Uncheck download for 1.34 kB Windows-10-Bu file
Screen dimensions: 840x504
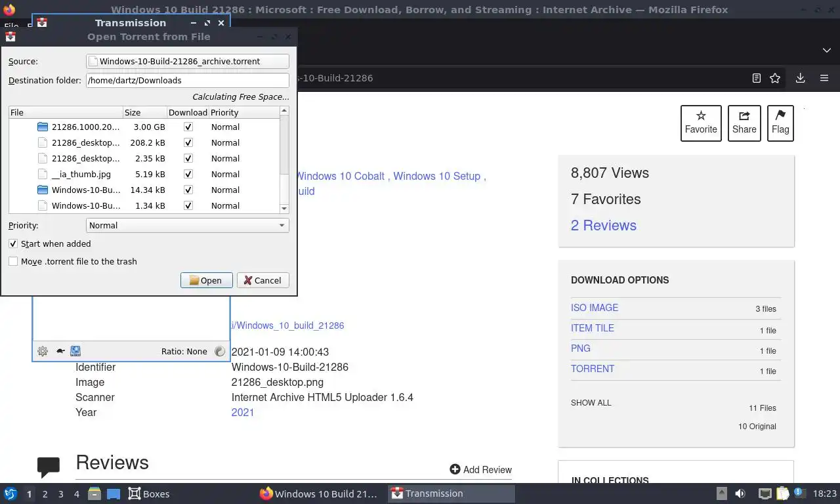click(x=188, y=205)
